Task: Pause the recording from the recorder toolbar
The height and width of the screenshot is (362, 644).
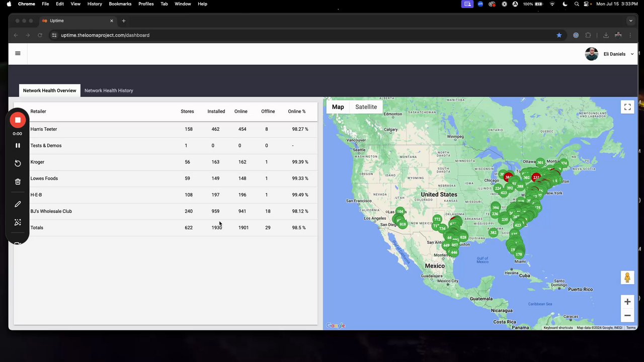Action: pos(18,145)
